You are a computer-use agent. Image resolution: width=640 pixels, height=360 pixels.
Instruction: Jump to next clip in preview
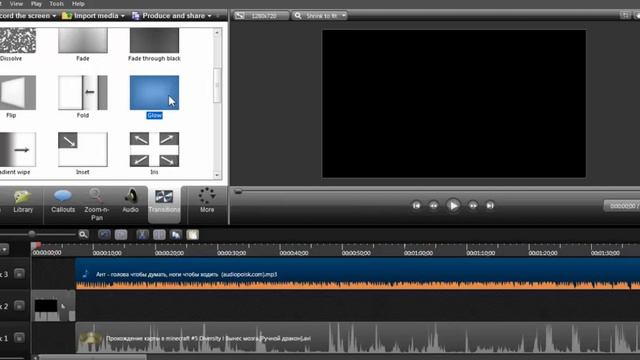[490, 206]
